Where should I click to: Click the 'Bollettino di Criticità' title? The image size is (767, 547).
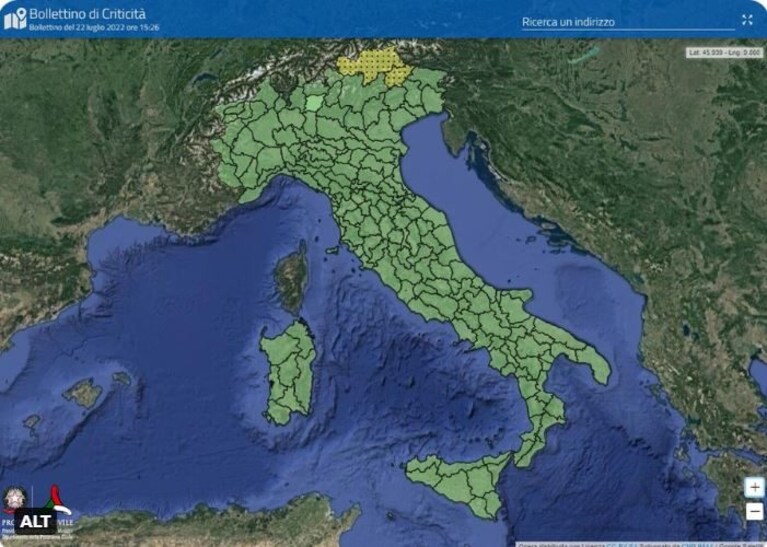click(x=88, y=14)
